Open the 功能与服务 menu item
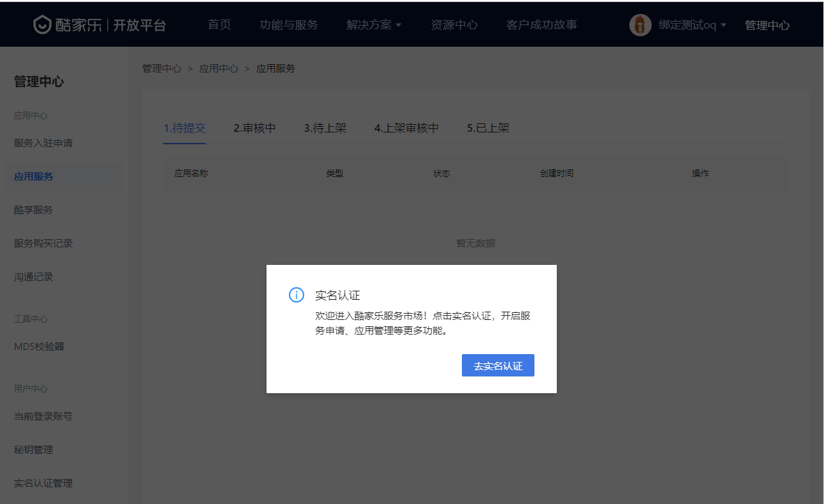Viewport: 824px width, 504px height. point(288,25)
